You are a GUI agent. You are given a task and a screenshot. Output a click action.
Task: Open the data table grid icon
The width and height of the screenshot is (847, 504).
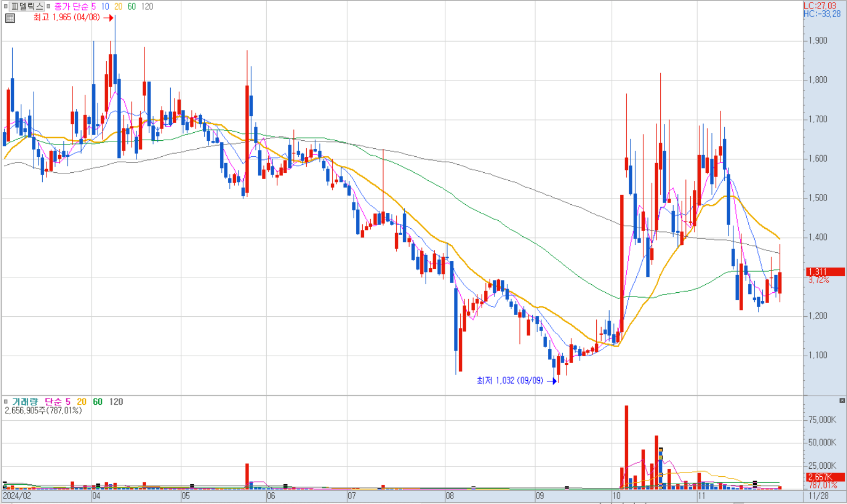tap(10, 18)
